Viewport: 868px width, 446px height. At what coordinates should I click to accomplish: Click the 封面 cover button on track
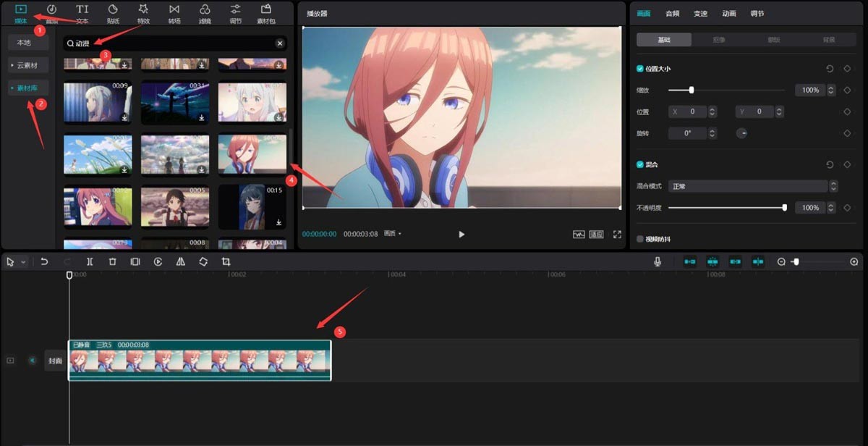pyautogui.click(x=55, y=361)
